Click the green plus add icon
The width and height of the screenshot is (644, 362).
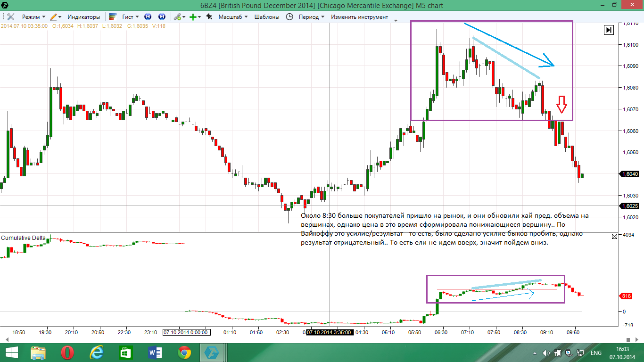click(x=193, y=16)
